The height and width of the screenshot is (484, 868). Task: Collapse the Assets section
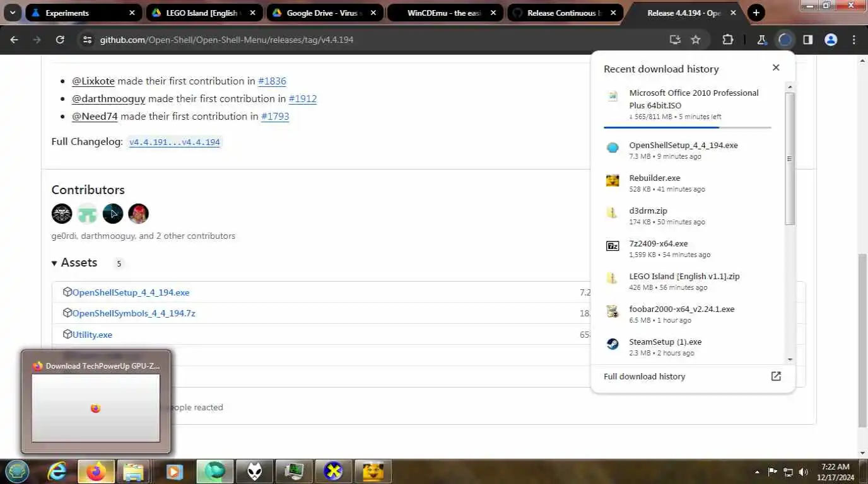click(74, 262)
